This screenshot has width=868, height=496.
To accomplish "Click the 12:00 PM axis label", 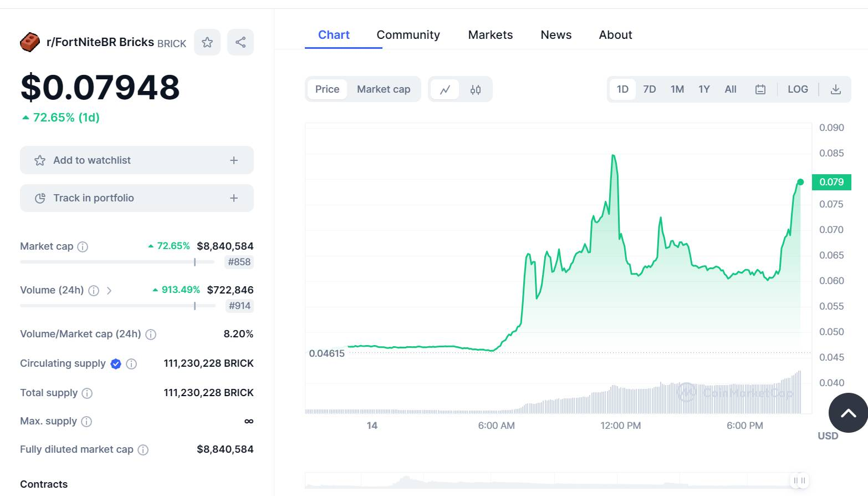I will pos(620,426).
